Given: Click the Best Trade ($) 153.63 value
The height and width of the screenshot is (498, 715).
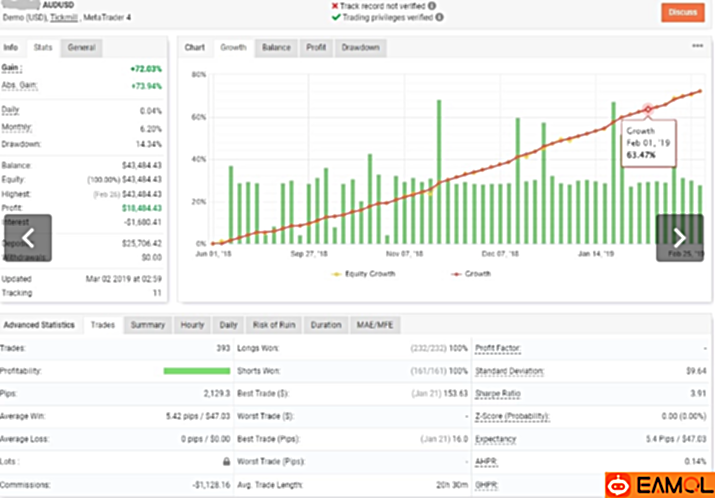Looking at the screenshot, I should click(454, 394).
